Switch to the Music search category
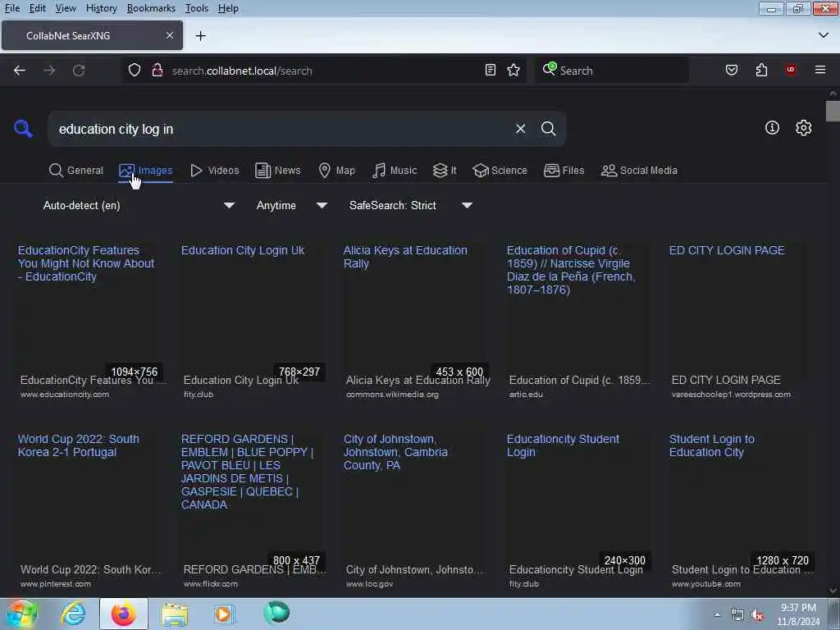The image size is (840, 630). coord(395,171)
